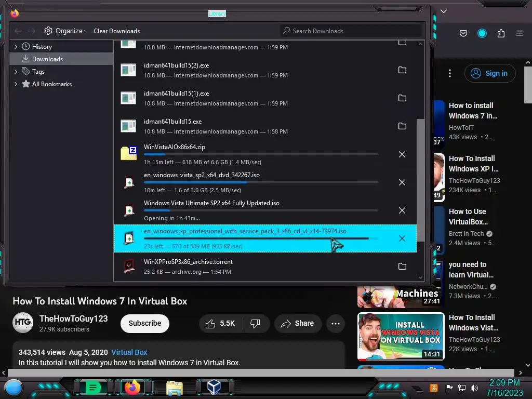Click idman641build15(2).exe file icon
The height and width of the screenshot is (399, 532).
pos(128,70)
